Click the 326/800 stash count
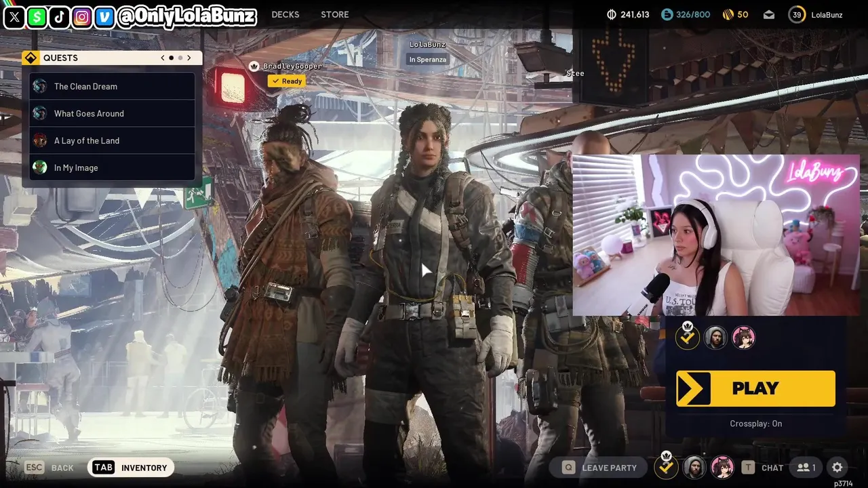Image resolution: width=868 pixels, height=488 pixels. [693, 14]
